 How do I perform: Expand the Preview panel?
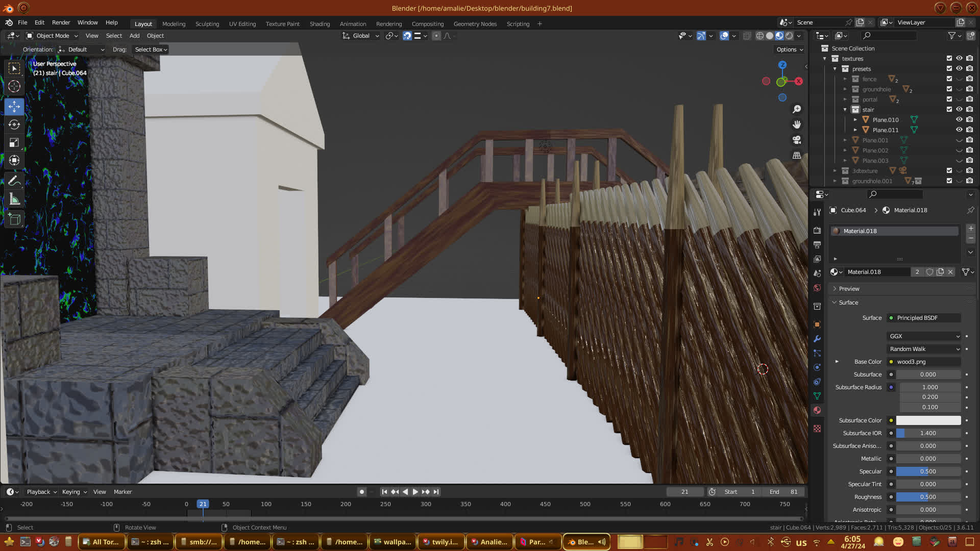pos(849,289)
